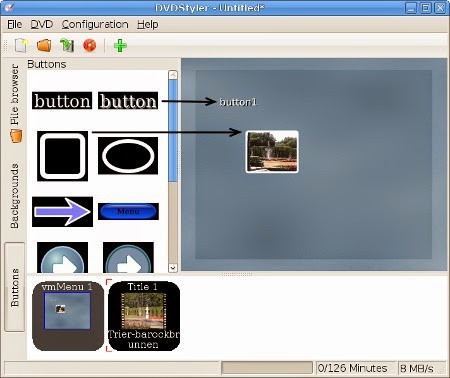Select the fountain image button on canvas
This screenshot has height=378, width=450.
pos(272,152)
